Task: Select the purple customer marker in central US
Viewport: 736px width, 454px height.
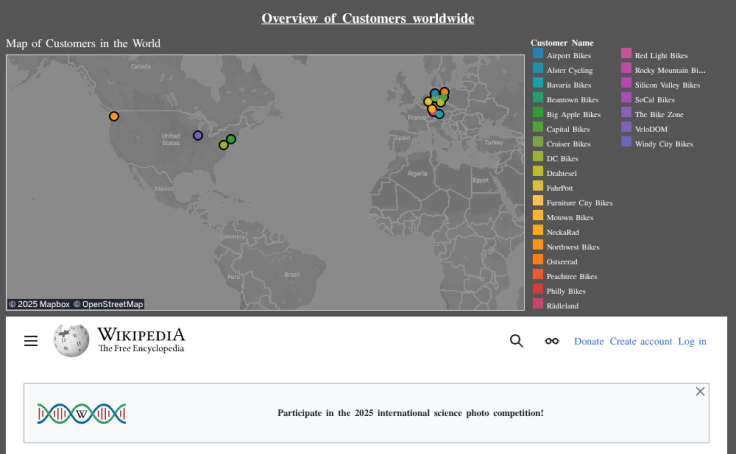Action: 198,135
